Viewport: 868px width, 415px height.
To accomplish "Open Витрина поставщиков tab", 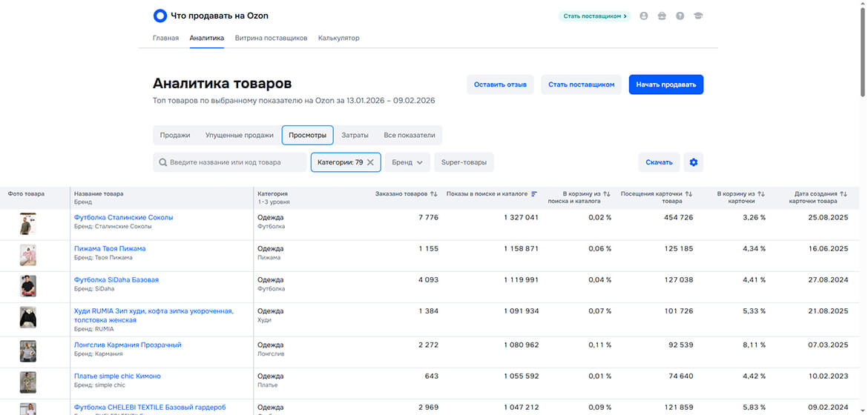I will pos(271,39).
